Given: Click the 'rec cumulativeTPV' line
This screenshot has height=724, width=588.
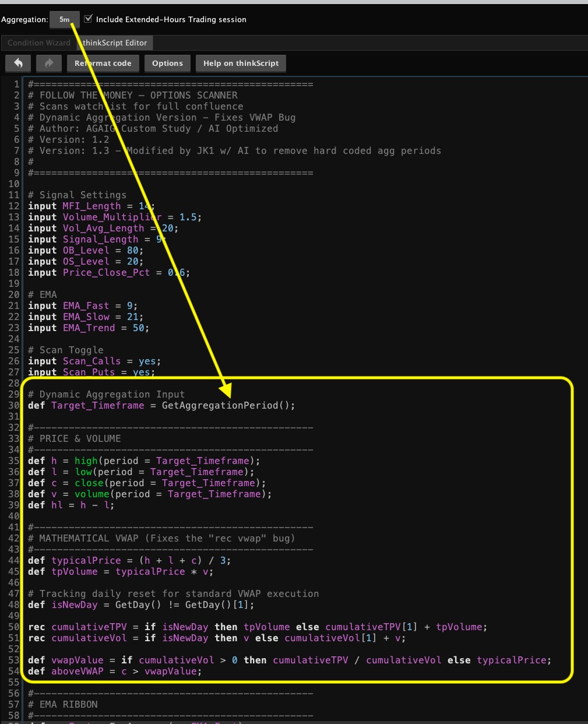Looking at the screenshot, I should (x=258, y=627).
